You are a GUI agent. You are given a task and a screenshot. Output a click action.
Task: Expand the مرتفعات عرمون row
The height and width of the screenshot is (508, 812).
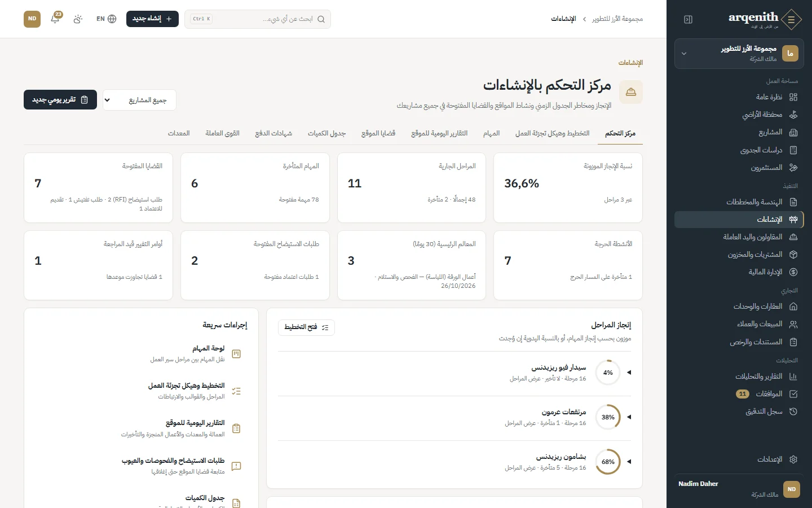tap(454, 417)
